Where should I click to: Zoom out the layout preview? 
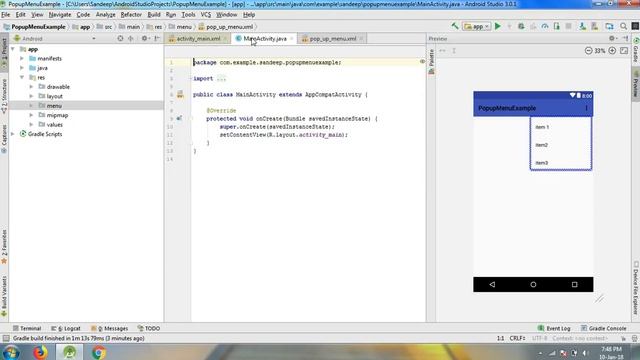[x=588, y=51]
